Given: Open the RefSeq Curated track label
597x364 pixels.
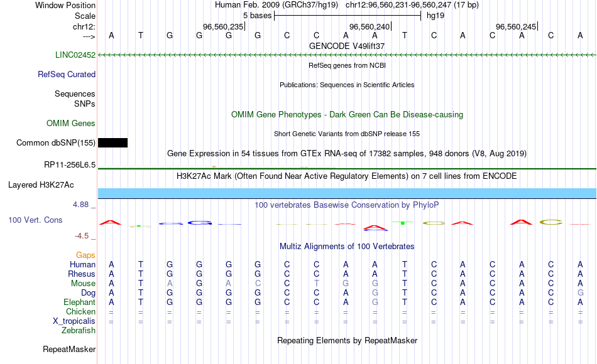Looking at the screenshot, I should point(67,74).
